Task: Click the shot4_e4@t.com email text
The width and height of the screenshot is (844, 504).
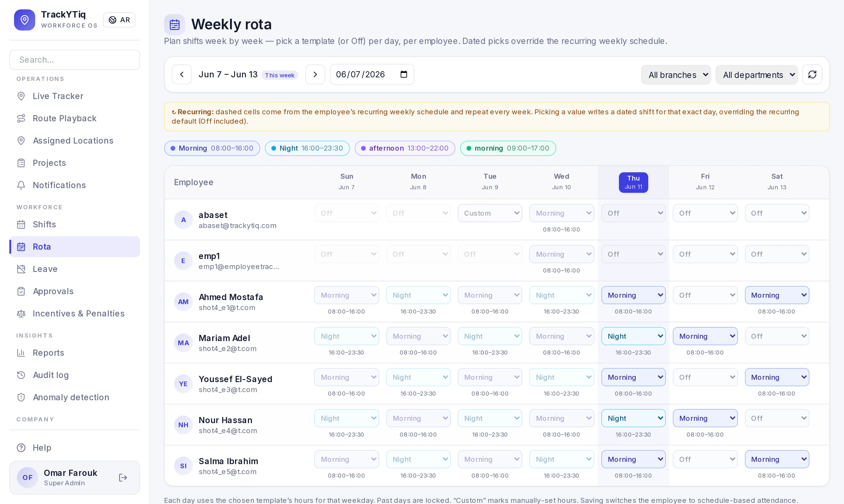Action: click(228, 431)
